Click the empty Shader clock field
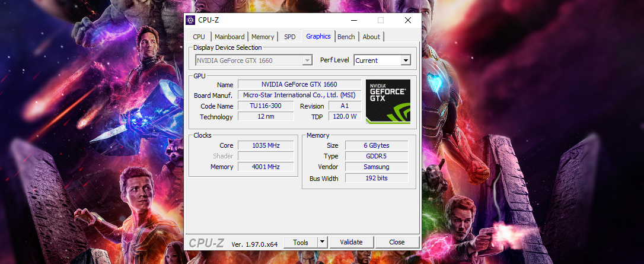 click(266, 156)
